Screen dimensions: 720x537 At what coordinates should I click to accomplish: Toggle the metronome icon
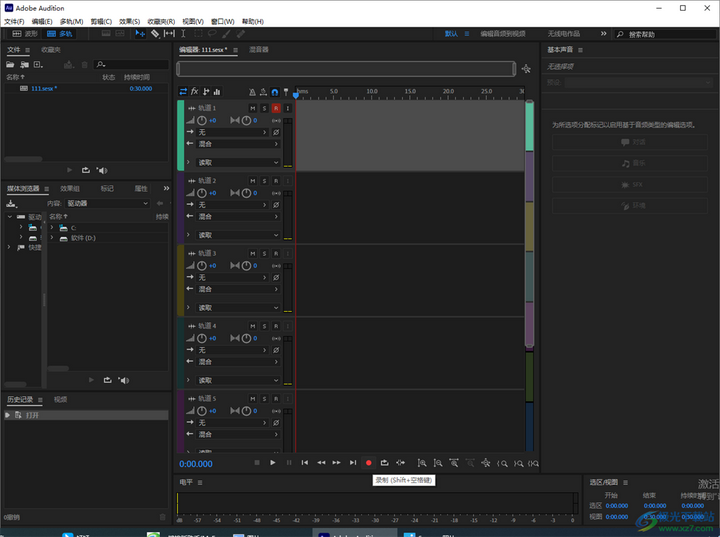252,92
